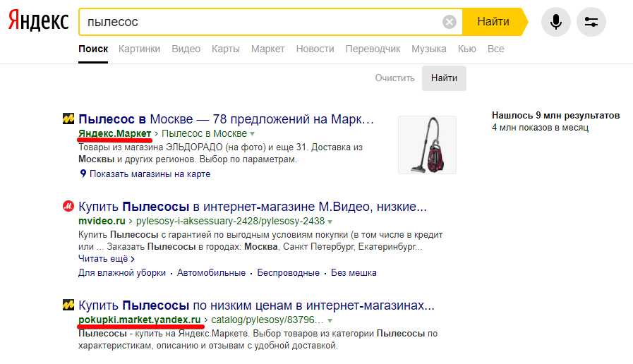This screenshot has width=633, height=364.
Task: Switch to the Картинки tab
Action: tap(139, 49)
